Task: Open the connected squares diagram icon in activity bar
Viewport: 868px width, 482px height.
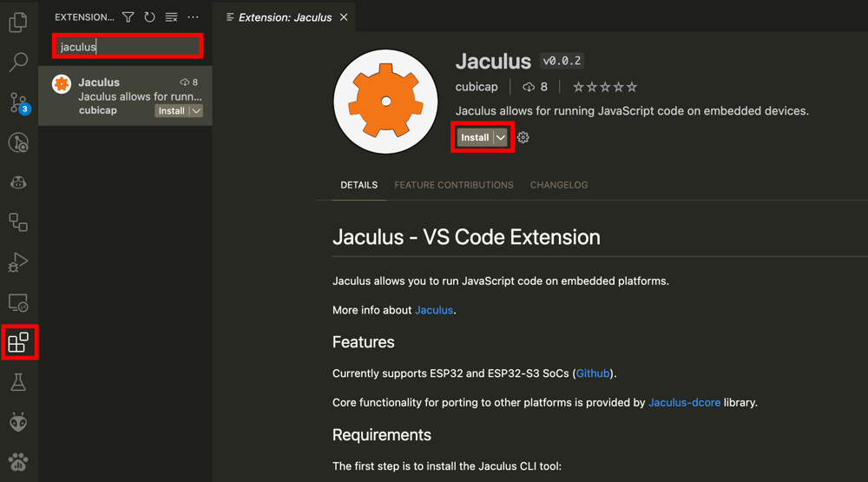Action: (18, 222)
